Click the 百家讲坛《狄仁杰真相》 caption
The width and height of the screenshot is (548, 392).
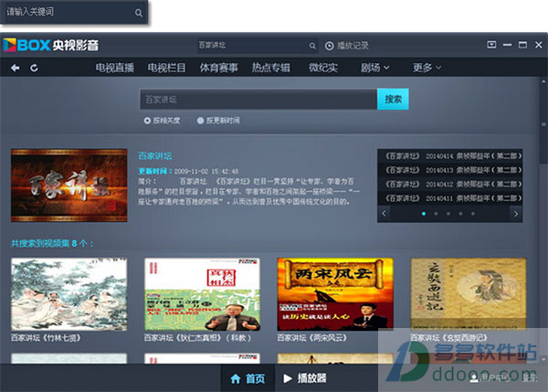[198, 338]
